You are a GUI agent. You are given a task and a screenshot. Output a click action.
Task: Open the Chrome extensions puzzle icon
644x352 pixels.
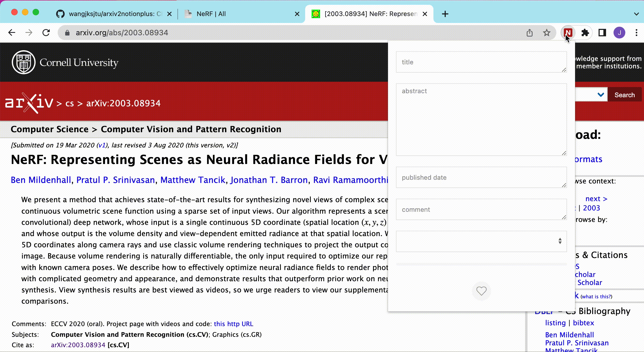[x=585, y=33]
